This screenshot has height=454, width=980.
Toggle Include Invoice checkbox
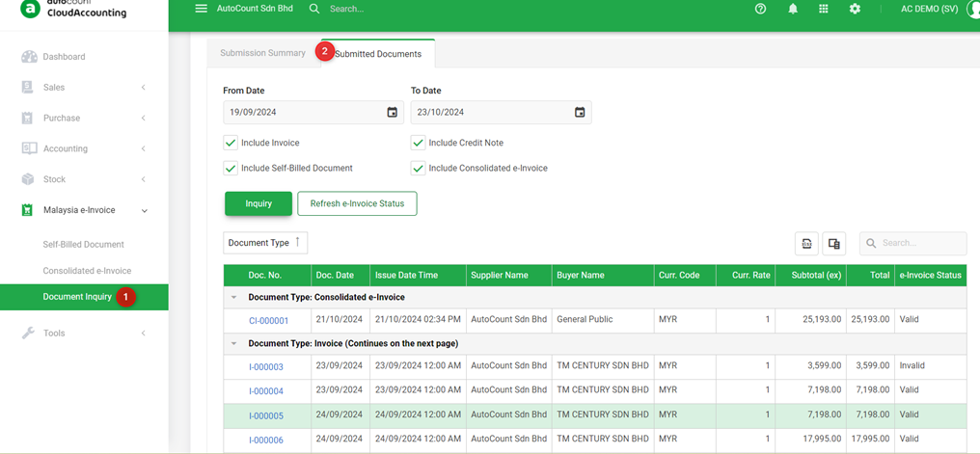[x=230, y=143]
